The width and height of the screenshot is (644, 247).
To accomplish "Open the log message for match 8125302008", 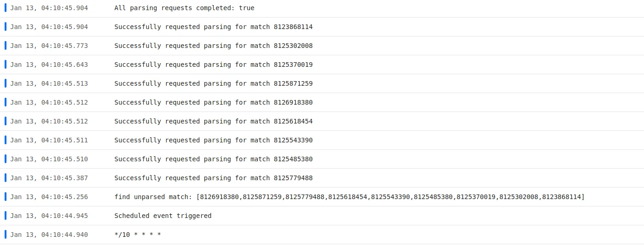I will 213,46.
